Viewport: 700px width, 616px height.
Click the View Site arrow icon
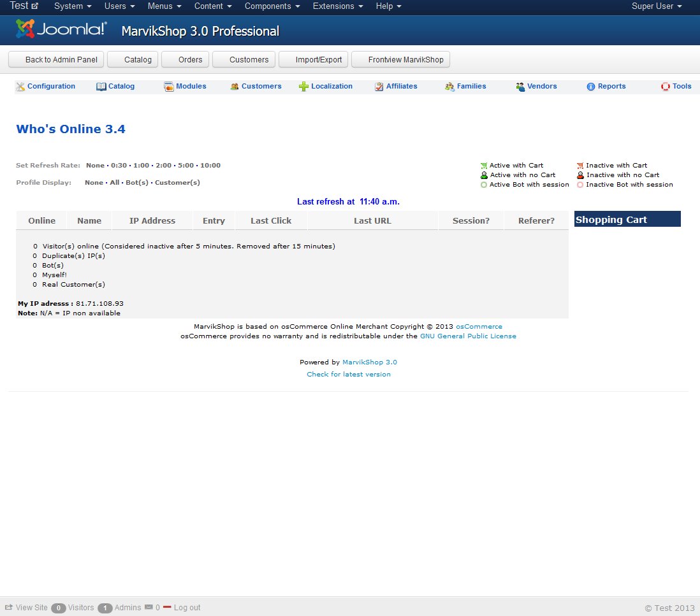8,607
